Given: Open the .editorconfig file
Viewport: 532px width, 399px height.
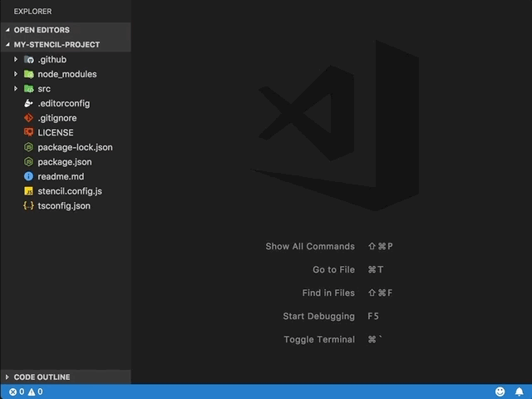Looking at the screenshot, I should (64, 103).
